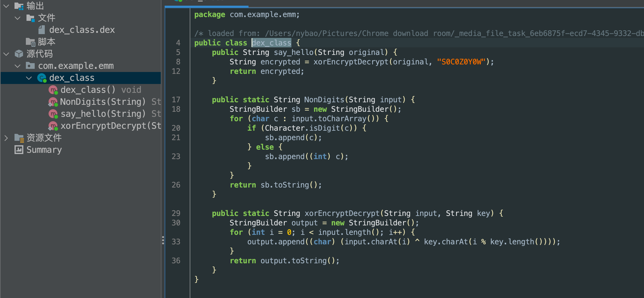Click line number 4 in the gutter
644x298 pixels.
click(x=178, y=43)
